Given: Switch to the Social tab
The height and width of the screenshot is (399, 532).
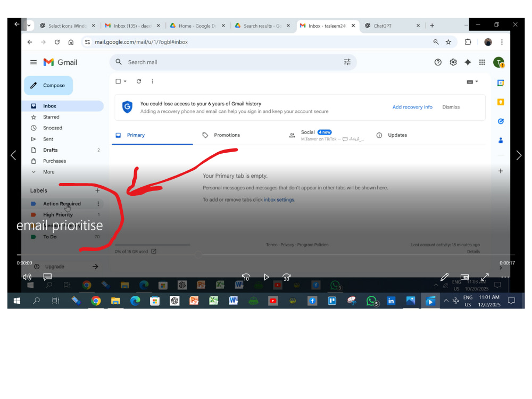Looking at the screenshot, I should 327,135.
